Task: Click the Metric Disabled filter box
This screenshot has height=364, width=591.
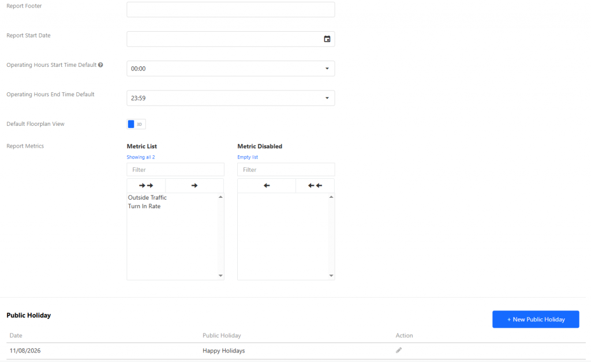Action: click(x=286, y=170)
